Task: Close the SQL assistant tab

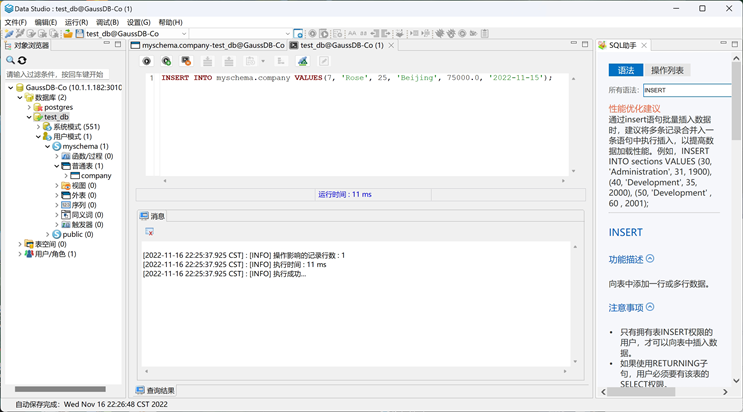Action: coord(644,46)
